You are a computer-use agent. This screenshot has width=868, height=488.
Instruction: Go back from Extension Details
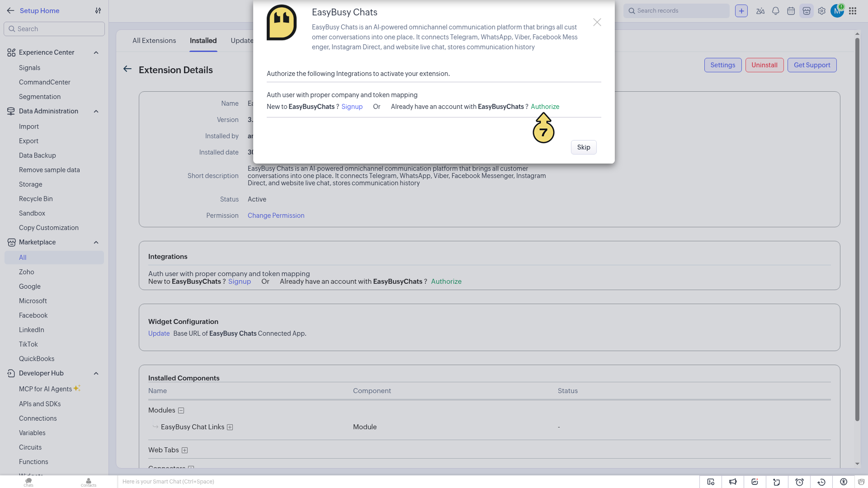pos(127,69)
